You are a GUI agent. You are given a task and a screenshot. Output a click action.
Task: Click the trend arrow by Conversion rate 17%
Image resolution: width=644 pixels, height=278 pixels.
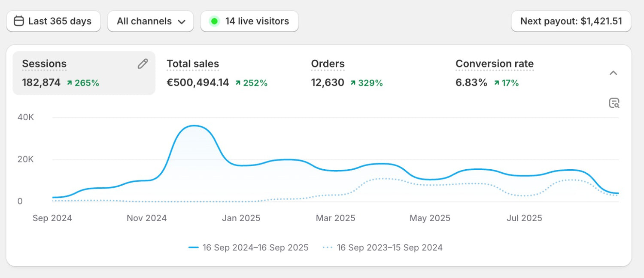tap(496, 83)
